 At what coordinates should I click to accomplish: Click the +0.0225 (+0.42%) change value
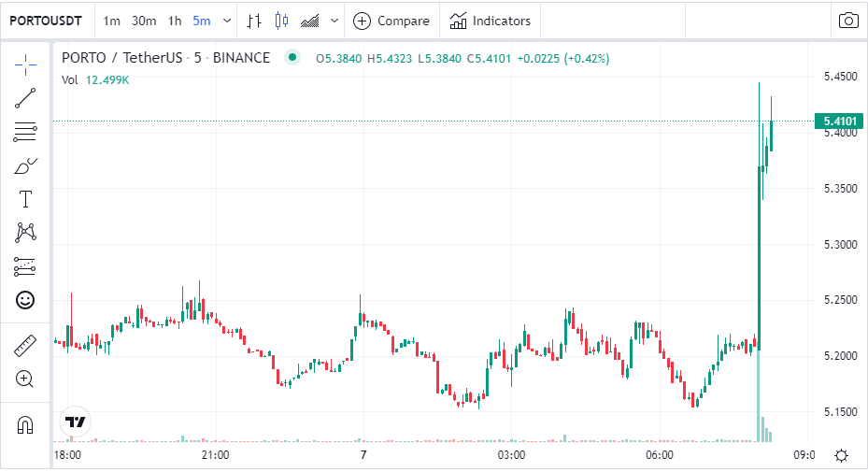point(563,59)
